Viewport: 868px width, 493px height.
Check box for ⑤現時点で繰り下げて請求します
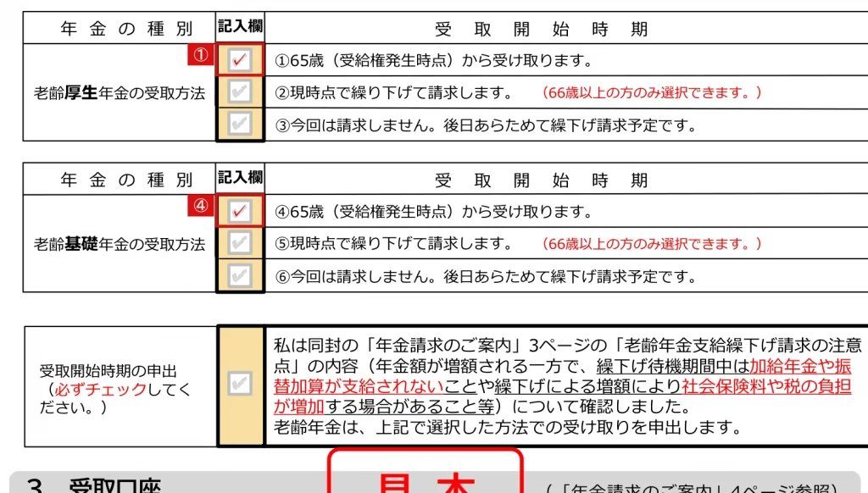pyautogui.click(x=239, y=243)
